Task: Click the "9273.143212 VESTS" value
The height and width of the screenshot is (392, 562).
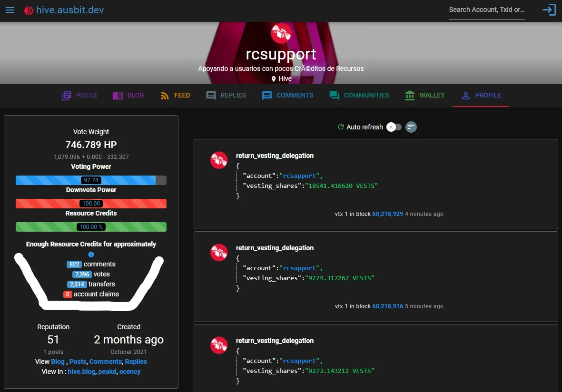Action: 339,371
